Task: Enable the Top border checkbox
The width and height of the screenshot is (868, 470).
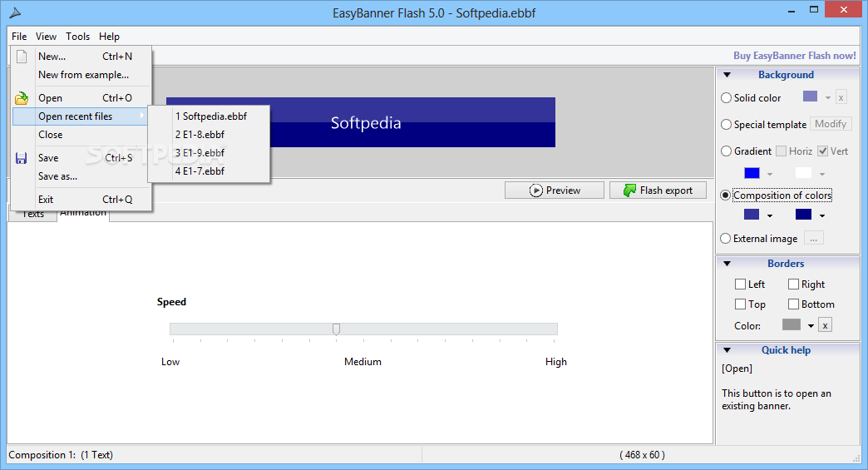Action: [740, 304]
